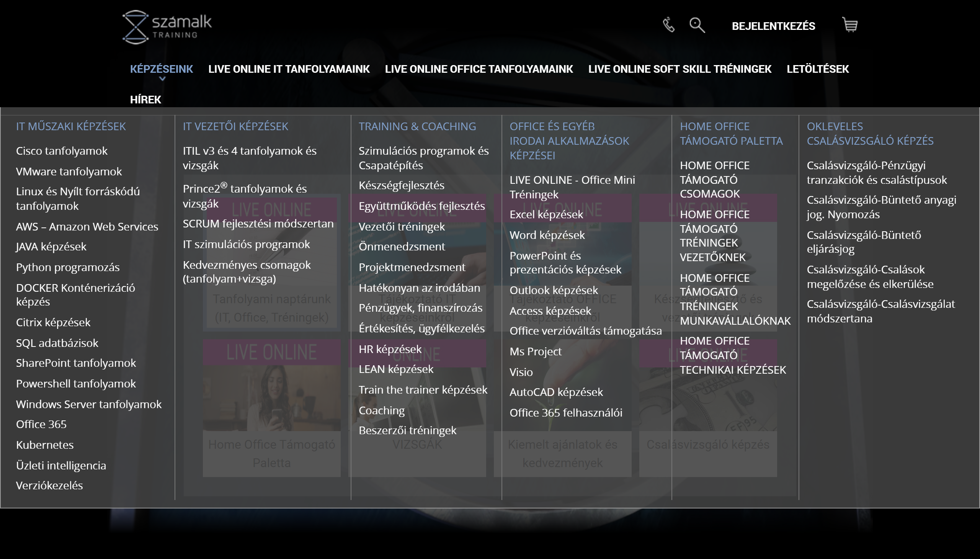Select HR képzések
980x559 pixels.
(x=390, y=349)
